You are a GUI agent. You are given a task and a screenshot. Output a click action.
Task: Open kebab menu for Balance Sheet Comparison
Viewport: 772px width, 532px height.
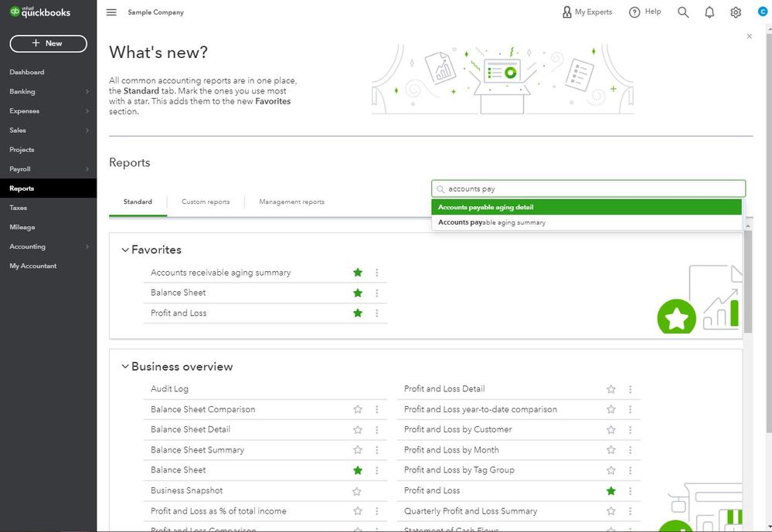(377, 409)
